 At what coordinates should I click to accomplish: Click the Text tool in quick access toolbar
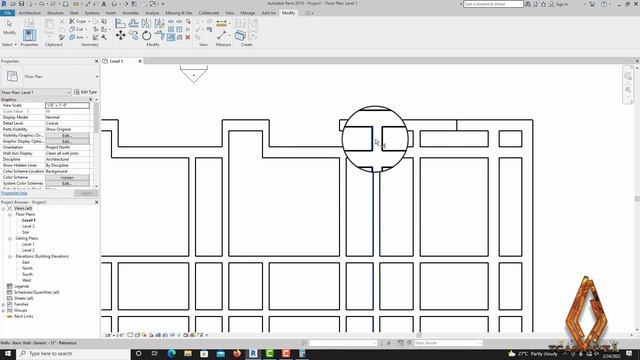click(x=104, y=4)
